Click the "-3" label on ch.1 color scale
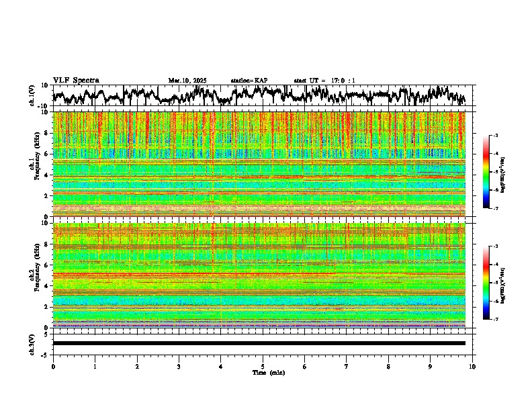 [x=496, y=136]
